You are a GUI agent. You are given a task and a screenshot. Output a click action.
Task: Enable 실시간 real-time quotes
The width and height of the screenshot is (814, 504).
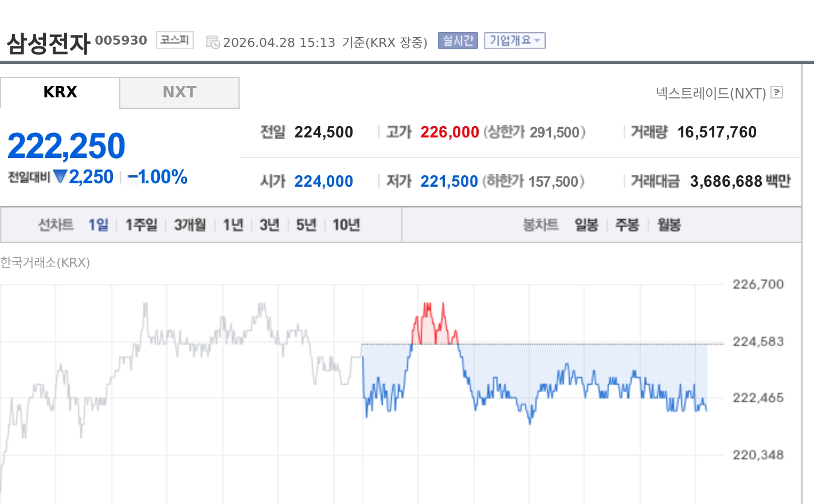(x=457, y=41)
